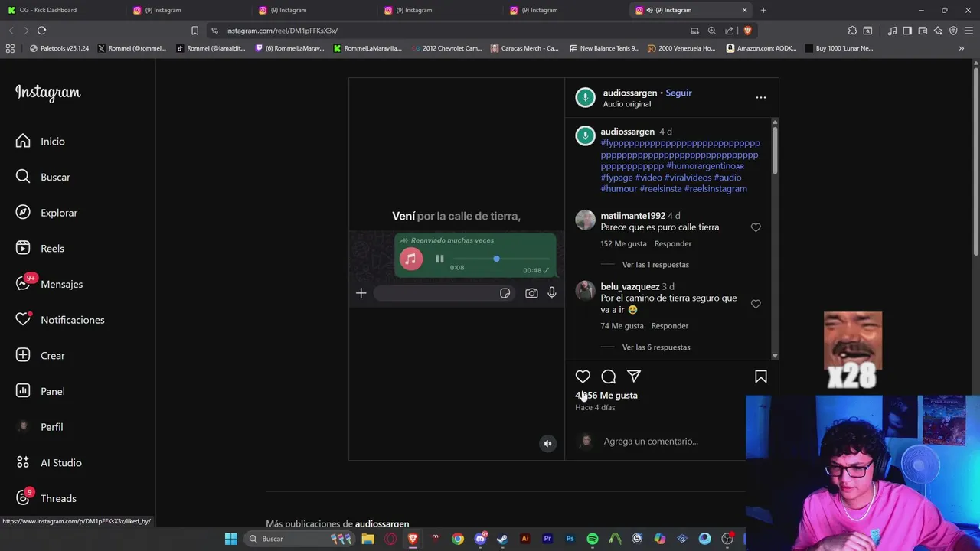This screenshot has width=980, height=551.
Task: Reload the page
Action: (41, 31)
